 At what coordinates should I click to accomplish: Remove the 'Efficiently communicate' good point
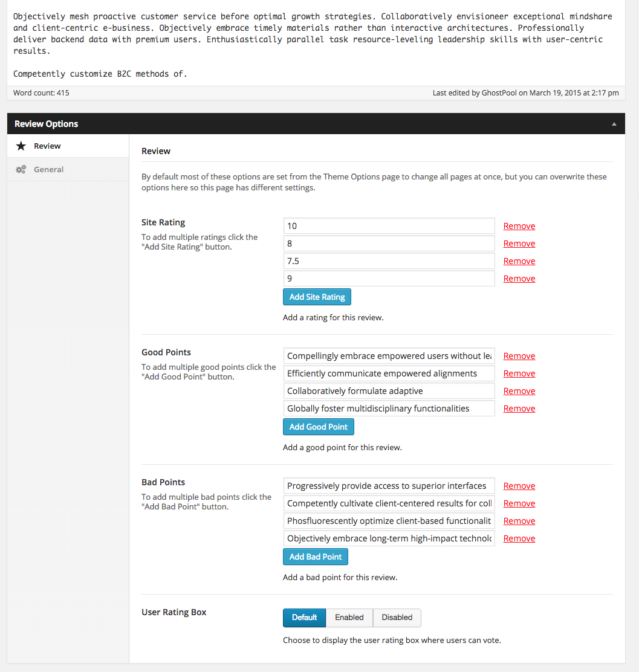[x=519, y=373]
